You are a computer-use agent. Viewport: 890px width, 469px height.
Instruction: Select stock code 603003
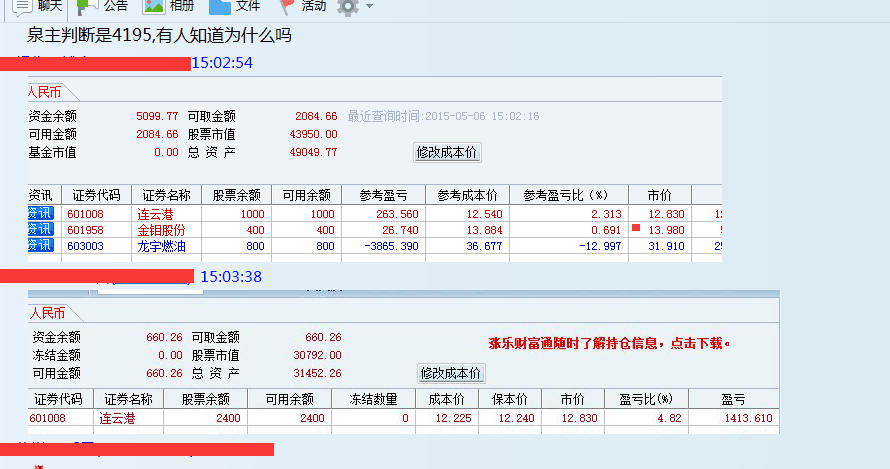tap(86, 246)
